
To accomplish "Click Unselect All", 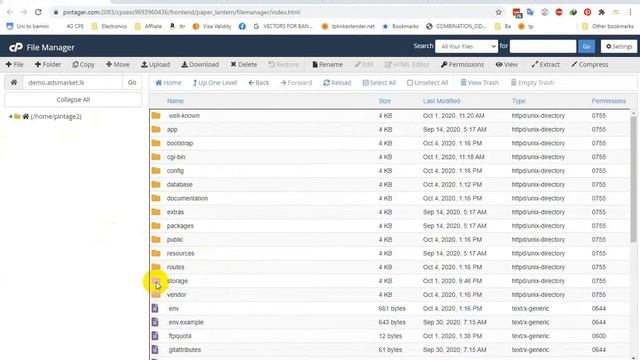I will 427,83.
